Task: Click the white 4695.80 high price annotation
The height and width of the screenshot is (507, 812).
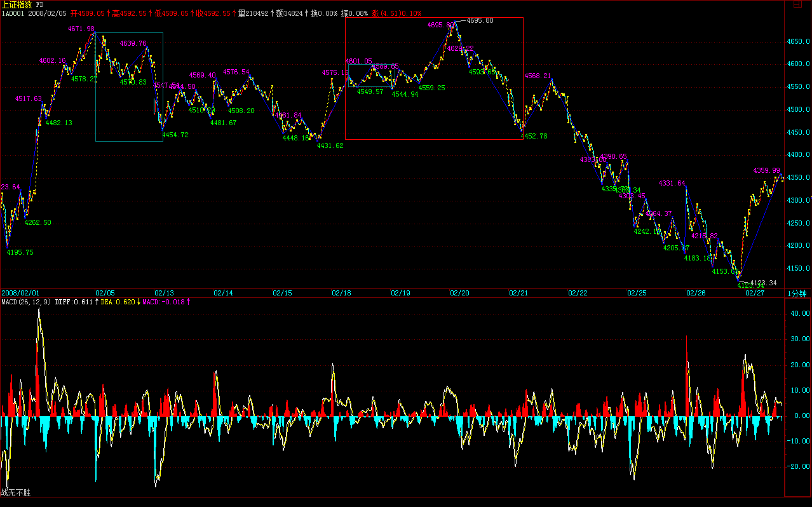Action: (480, 20)
